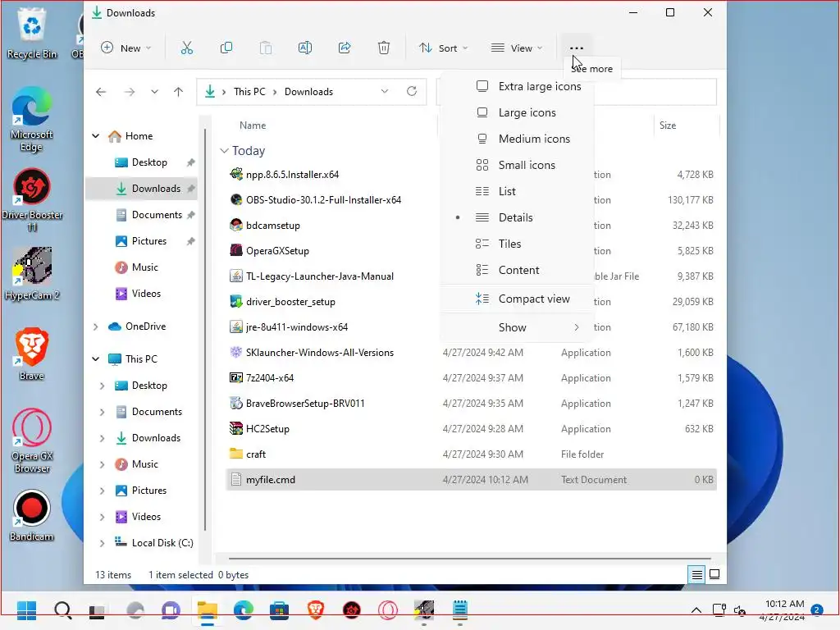Refresh the Downloads folder view
840x630 pixels.
412,91
